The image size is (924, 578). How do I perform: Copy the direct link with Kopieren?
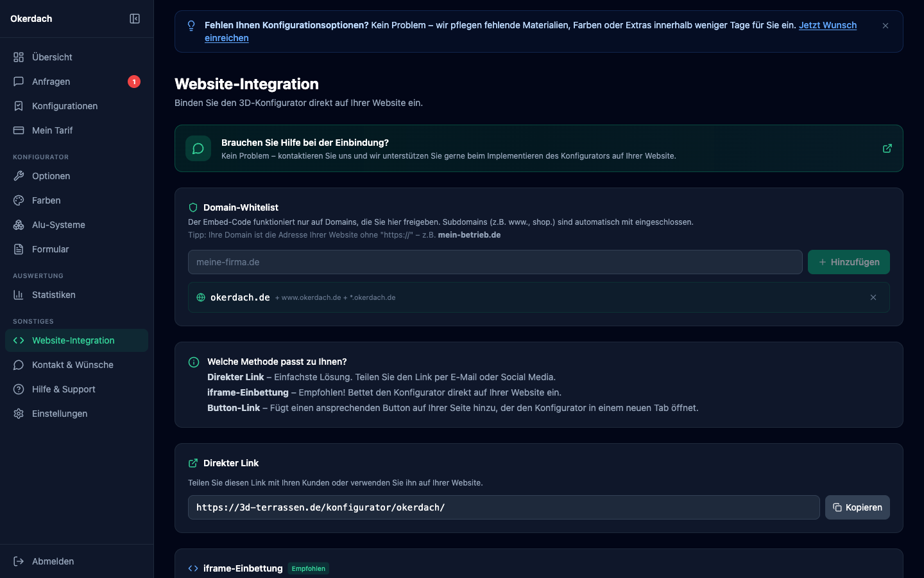pos(857,507)
